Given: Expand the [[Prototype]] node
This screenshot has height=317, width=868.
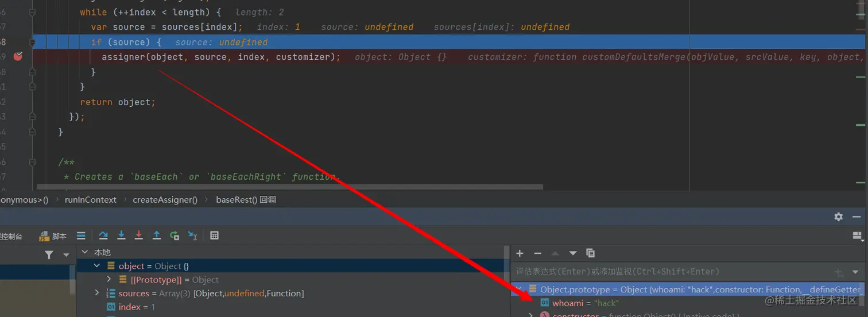Looking at the screenshot, I should click(x=109, y=280).
